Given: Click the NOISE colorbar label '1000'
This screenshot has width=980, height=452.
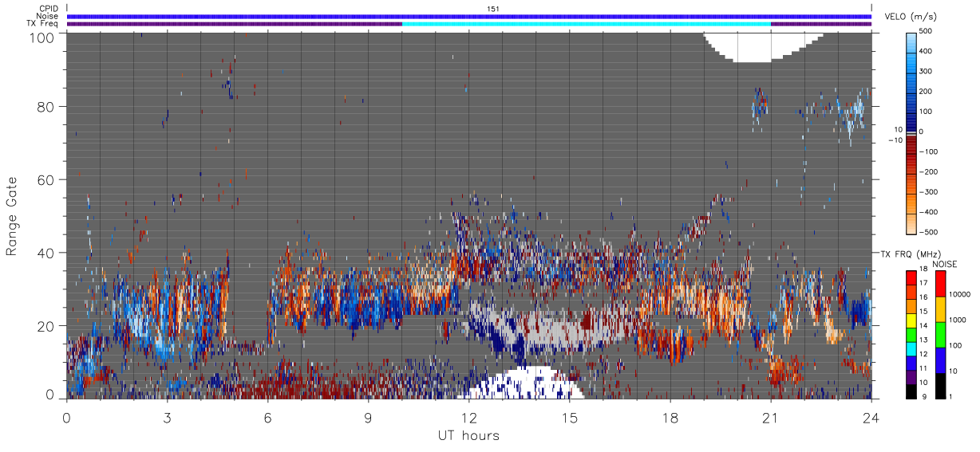Looking at the screenshot, I should point(958,320).
